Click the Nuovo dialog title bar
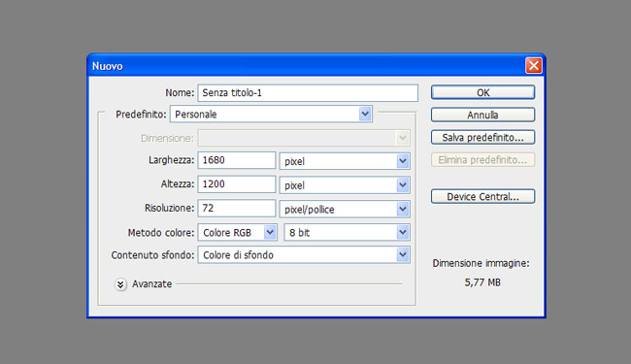This screenshot has width=631, height=364. tap(306, 66)
